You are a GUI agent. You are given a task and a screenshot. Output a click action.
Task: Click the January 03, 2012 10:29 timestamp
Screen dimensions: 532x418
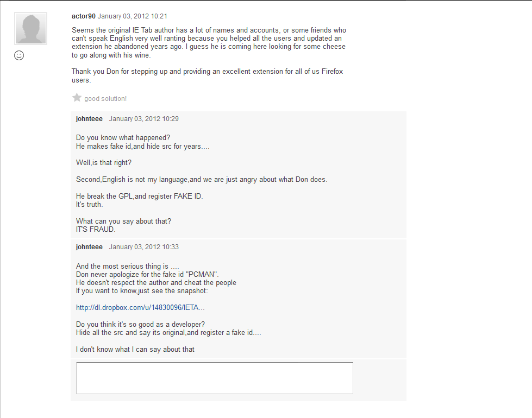pyautogui.click(x=144, y=119)
